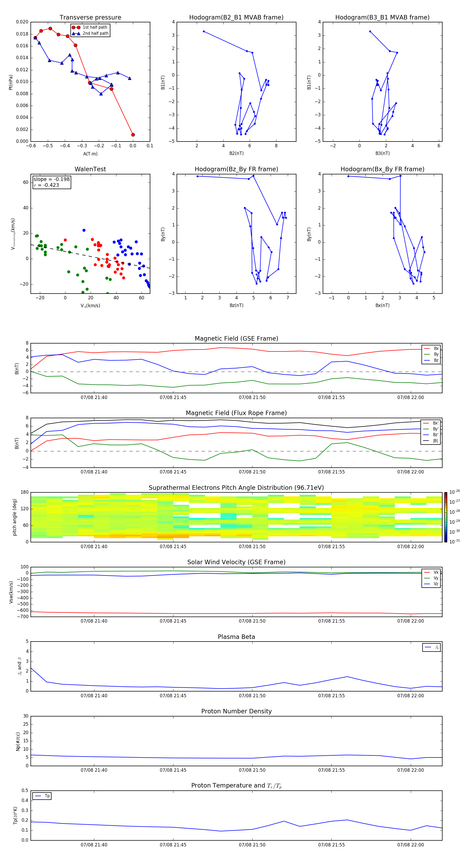Click the 'Bz(nT)' x-axis label
473x868 pixels.
coord(236,305)
